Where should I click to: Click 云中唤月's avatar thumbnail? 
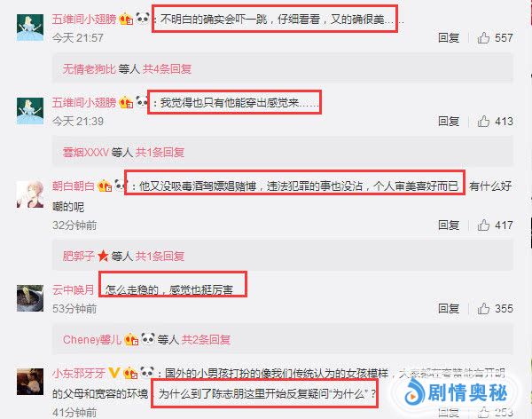pos(30,298)
